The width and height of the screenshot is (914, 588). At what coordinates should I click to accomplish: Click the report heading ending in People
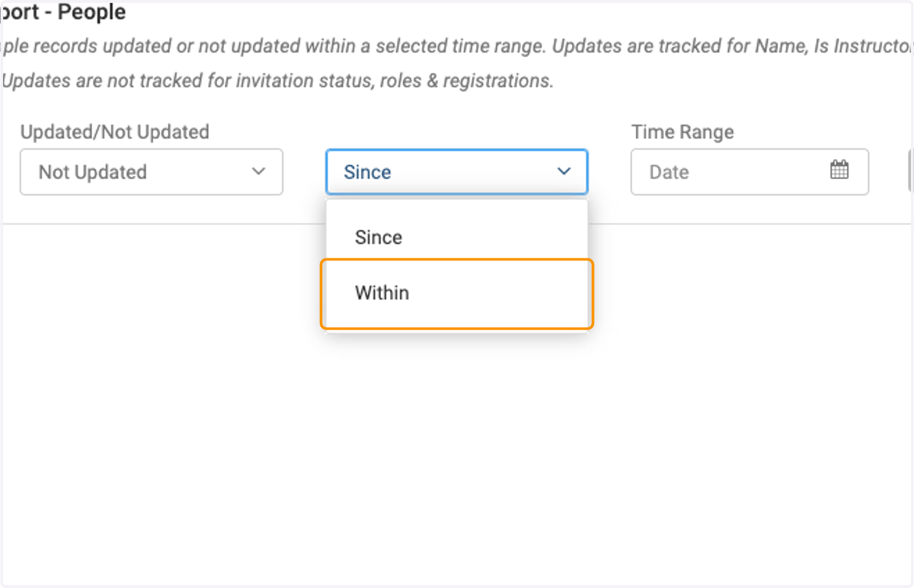[63, 12]
